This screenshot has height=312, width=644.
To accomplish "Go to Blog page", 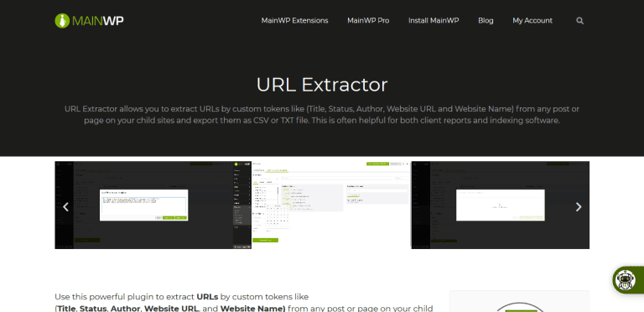I will point(486,20).
